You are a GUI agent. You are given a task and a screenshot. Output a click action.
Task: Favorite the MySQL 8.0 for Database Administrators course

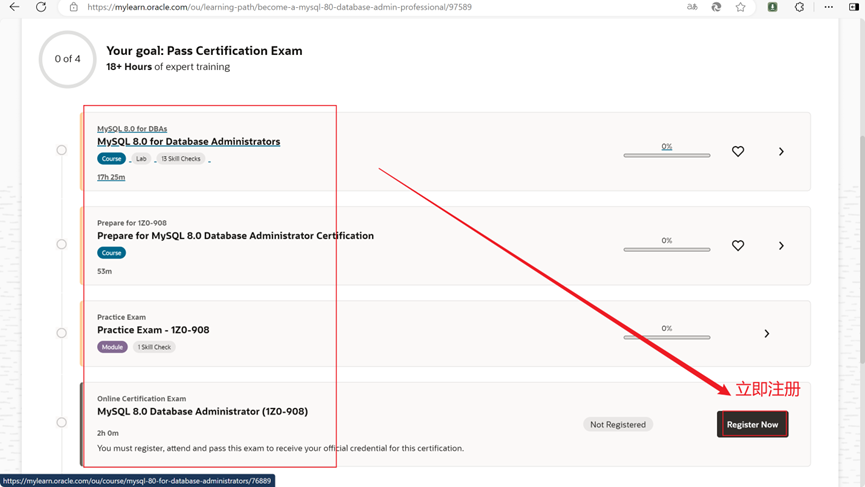[738, 151]
